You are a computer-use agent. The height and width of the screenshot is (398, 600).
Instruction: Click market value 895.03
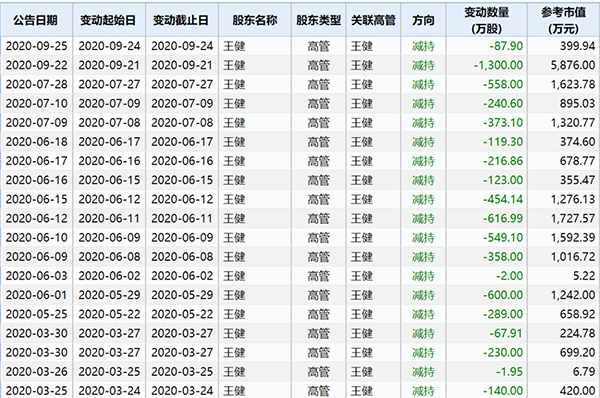(x=577, y=104)
